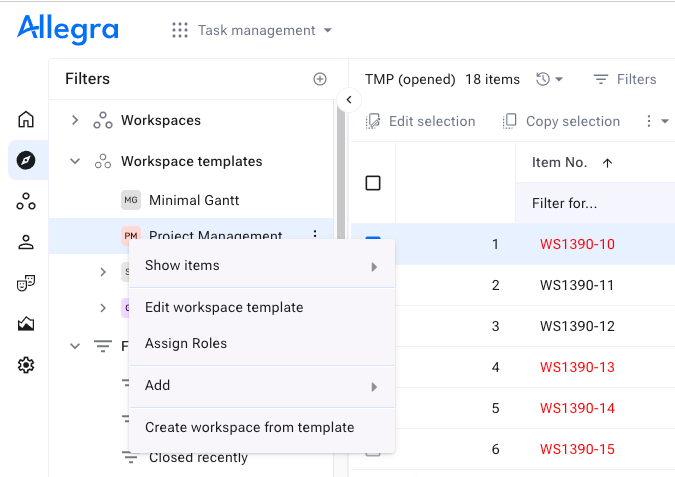Toggle the checkbox for row 1

[x=373, y=243]
